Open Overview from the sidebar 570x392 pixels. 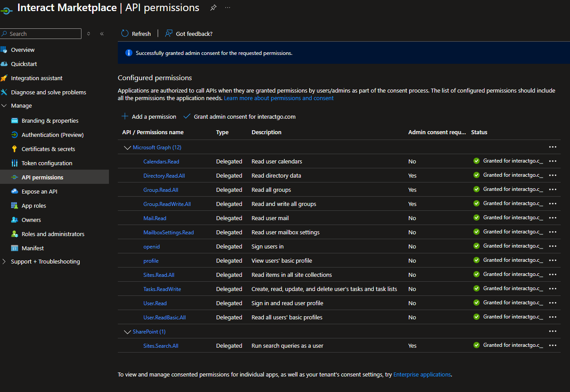tap(23, 50)
